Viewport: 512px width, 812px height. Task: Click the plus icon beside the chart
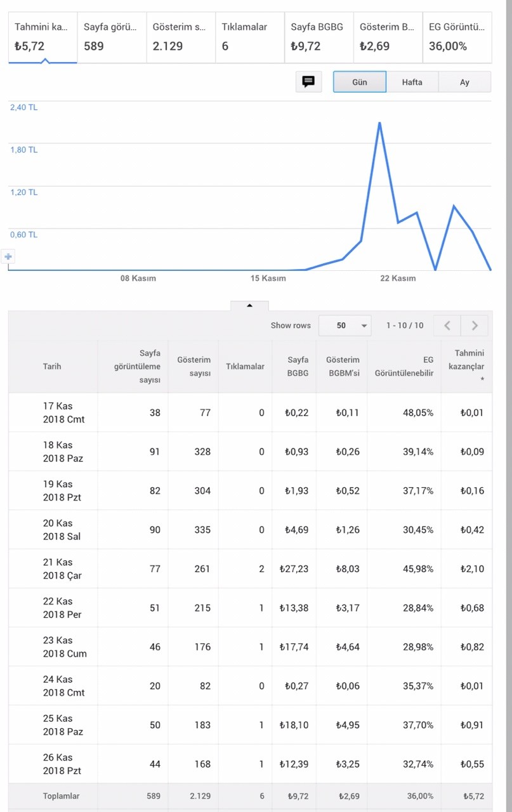click(x=8, y=257)
